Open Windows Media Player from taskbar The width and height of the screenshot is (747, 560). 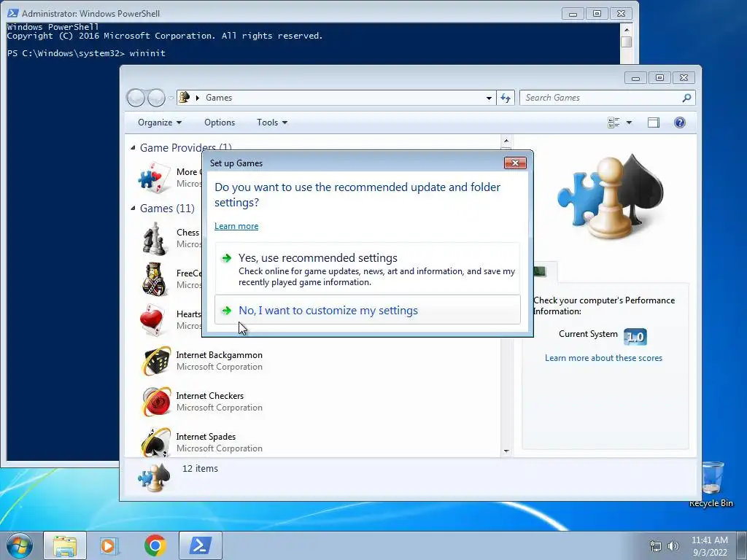coord(109,545)
